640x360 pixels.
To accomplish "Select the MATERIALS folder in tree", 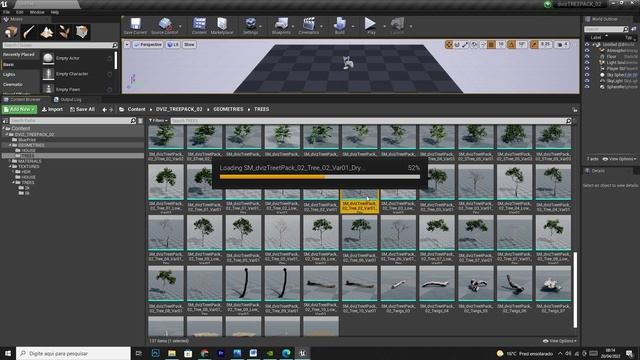I will tap(29, 161).
